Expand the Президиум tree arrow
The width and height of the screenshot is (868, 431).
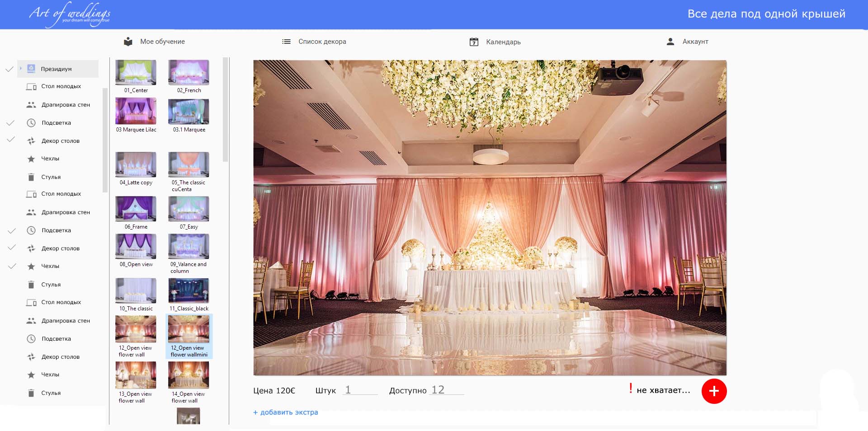click(21, 69)
